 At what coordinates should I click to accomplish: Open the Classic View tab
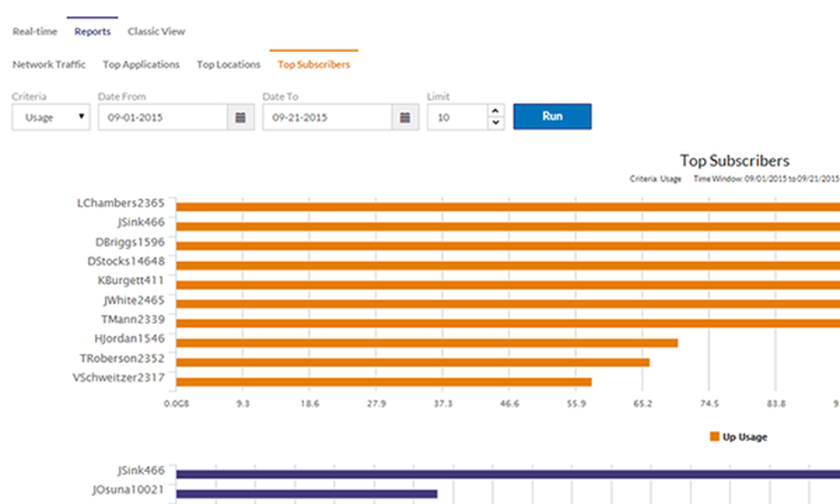point(156,31)
